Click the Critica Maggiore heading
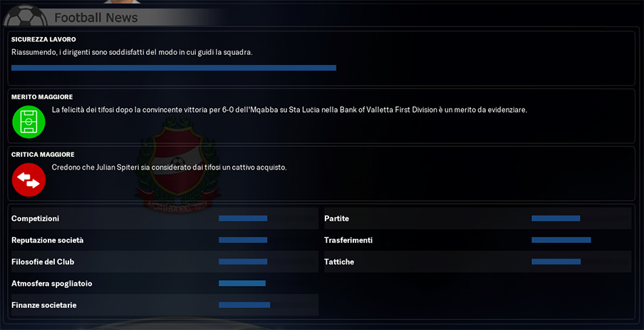 pyautogui.click(x=43, y=155)
